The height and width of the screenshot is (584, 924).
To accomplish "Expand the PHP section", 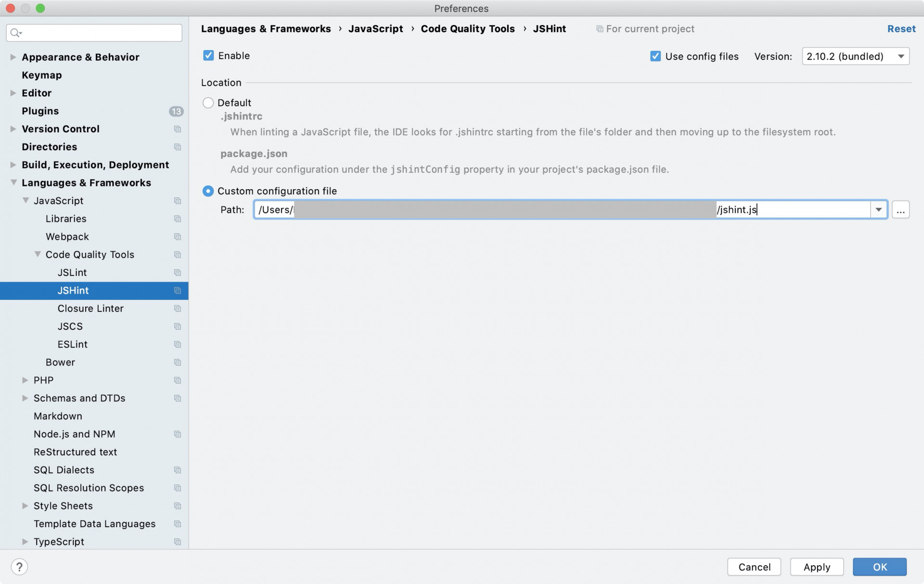I will (x=25, y=380).
